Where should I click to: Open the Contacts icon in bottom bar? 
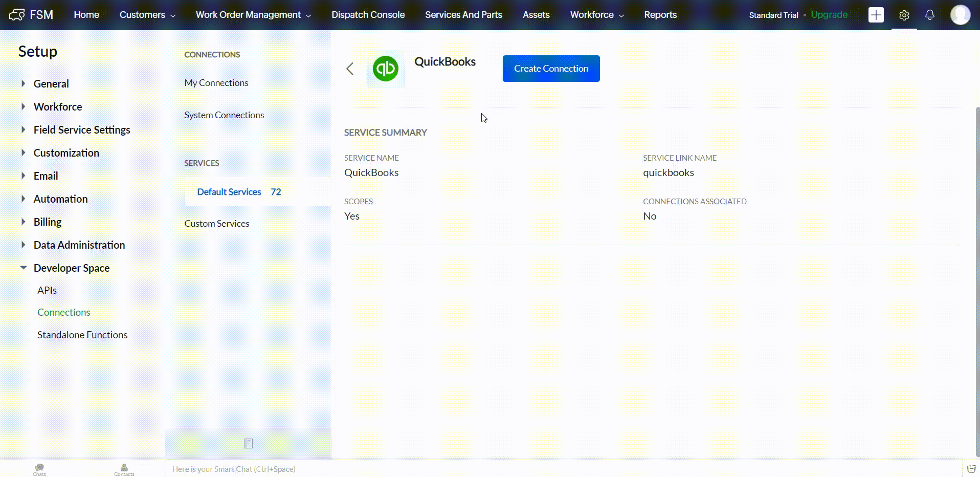[124, 469]
